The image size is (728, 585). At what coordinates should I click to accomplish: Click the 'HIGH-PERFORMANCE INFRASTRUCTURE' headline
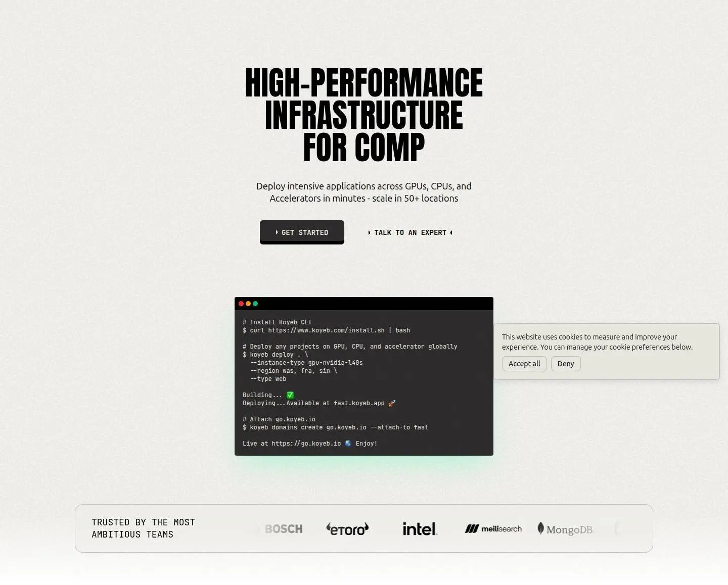364,115
